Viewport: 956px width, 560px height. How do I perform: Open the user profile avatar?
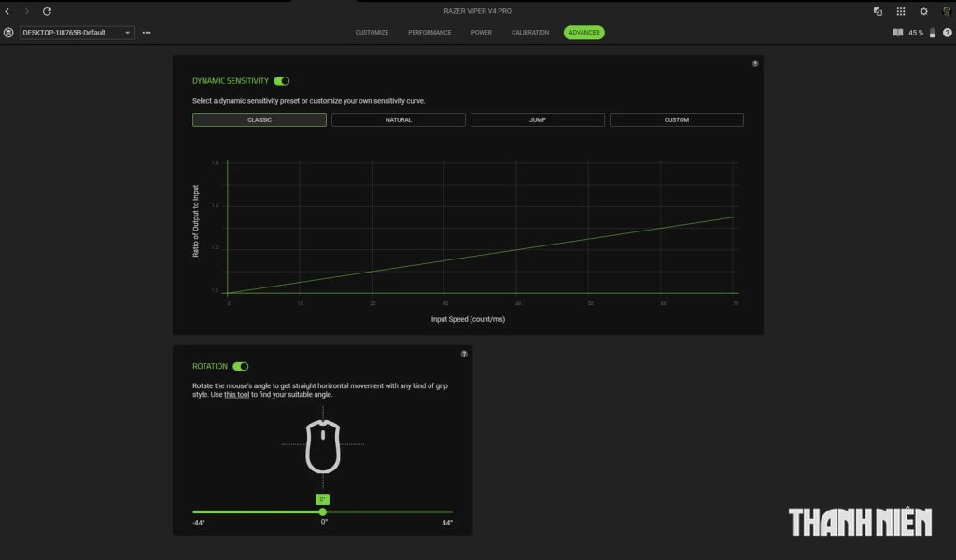947,10
